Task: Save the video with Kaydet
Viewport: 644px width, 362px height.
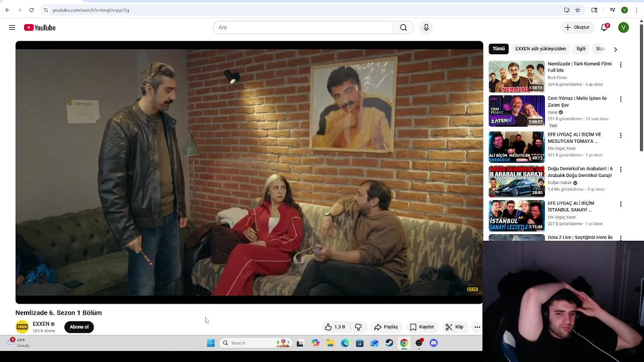Action: [x=422, y=327]
